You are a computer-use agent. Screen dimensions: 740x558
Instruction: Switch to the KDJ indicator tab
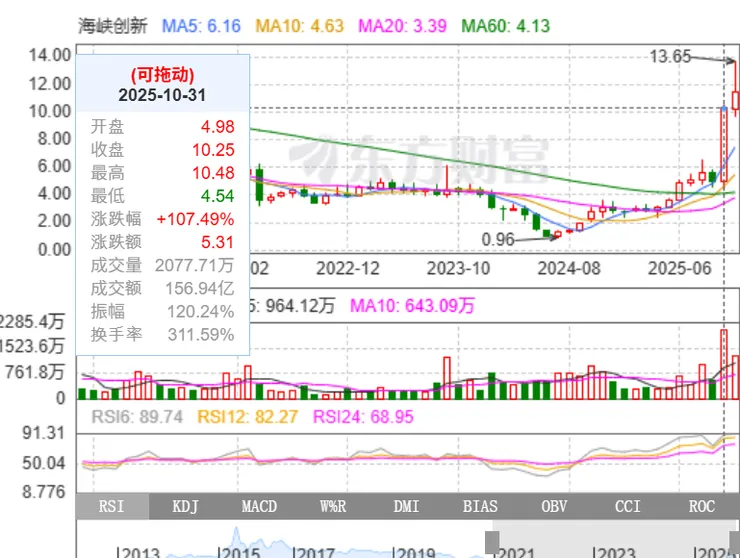tap(186, 507)
